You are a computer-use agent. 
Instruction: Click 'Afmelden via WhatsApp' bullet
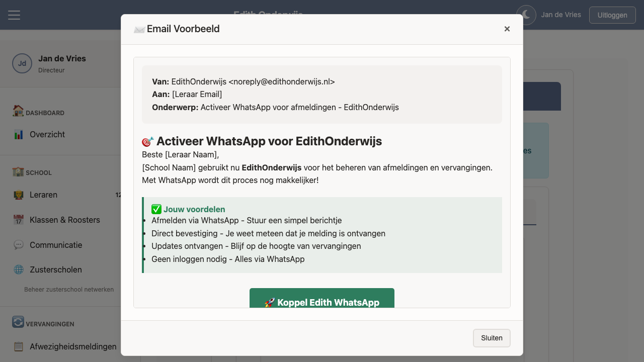[247, 220]
